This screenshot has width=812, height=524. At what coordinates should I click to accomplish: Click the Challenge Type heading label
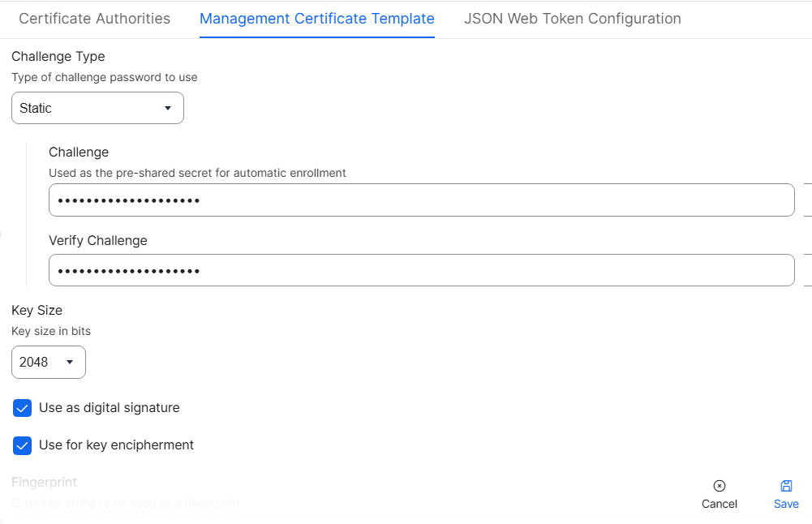58,57
